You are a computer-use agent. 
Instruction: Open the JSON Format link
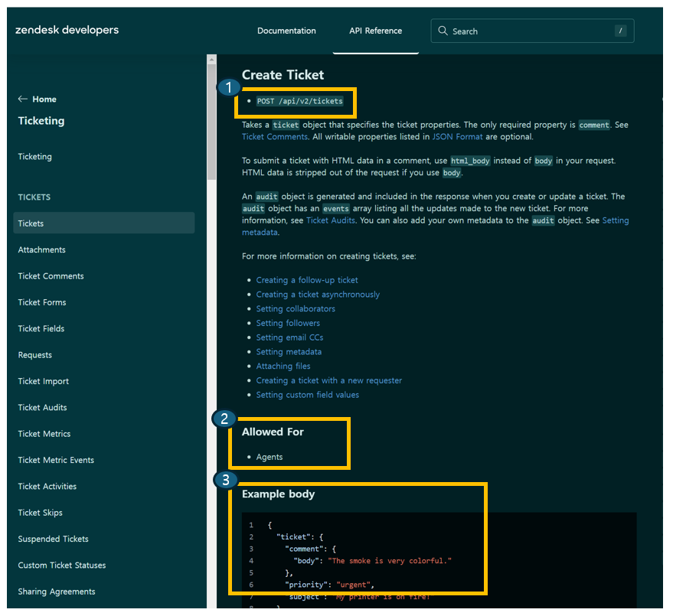pyautogui.click(x=457, y=137)
